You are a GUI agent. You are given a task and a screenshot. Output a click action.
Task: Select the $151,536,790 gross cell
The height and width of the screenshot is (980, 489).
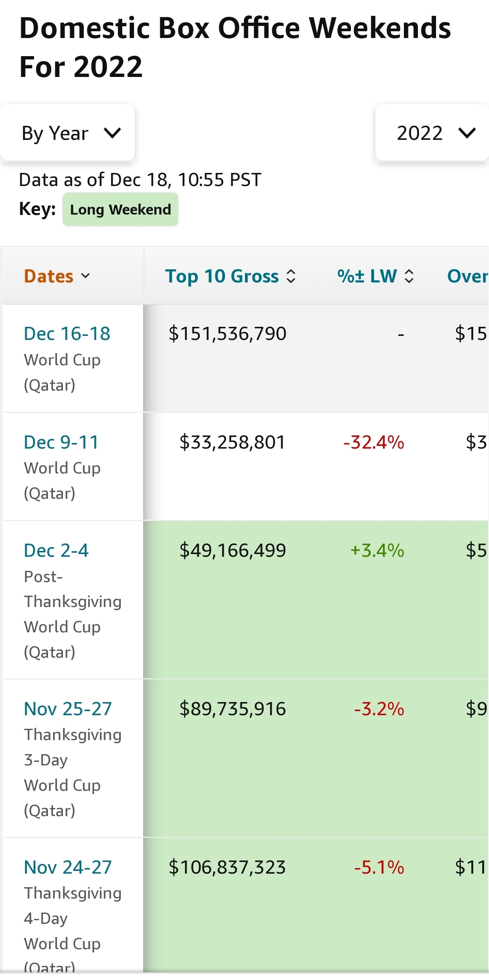click(227, 334)
